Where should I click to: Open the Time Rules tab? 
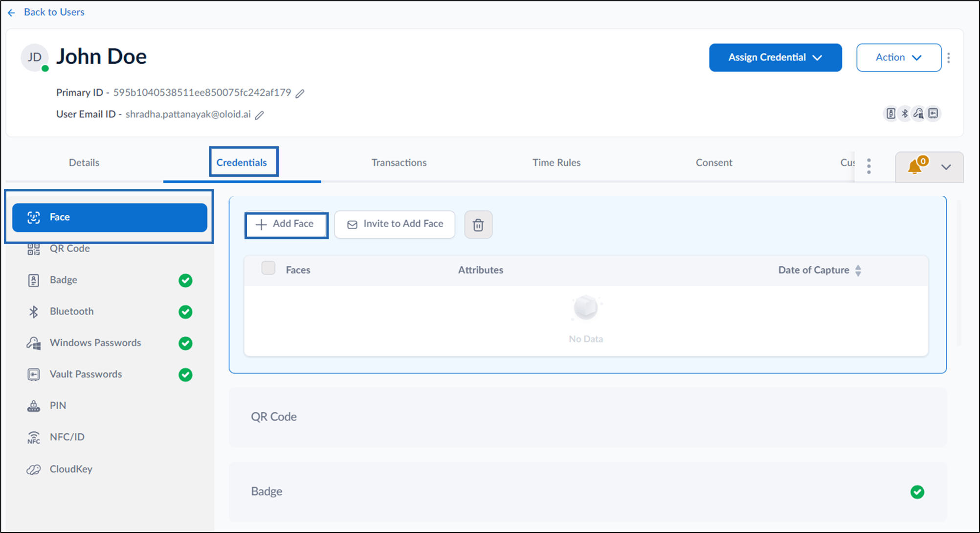pos(557,162)
